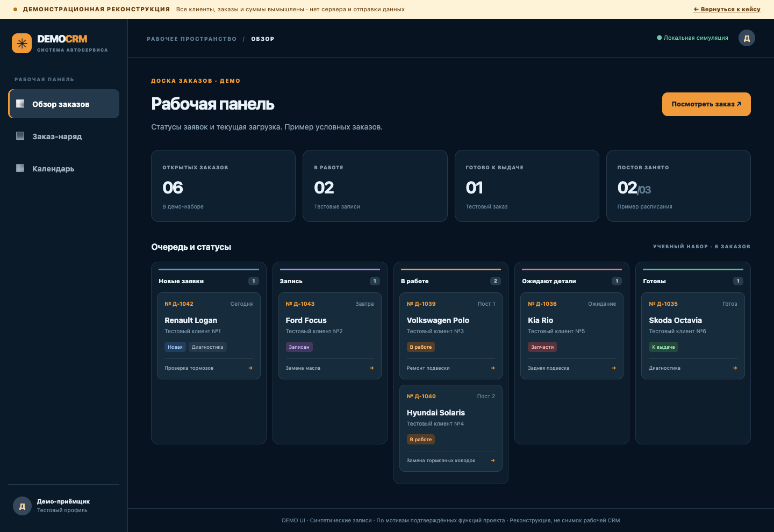
Task: Click the Календарь sidebar calendar icon
Action: click(x=20, y=168)
